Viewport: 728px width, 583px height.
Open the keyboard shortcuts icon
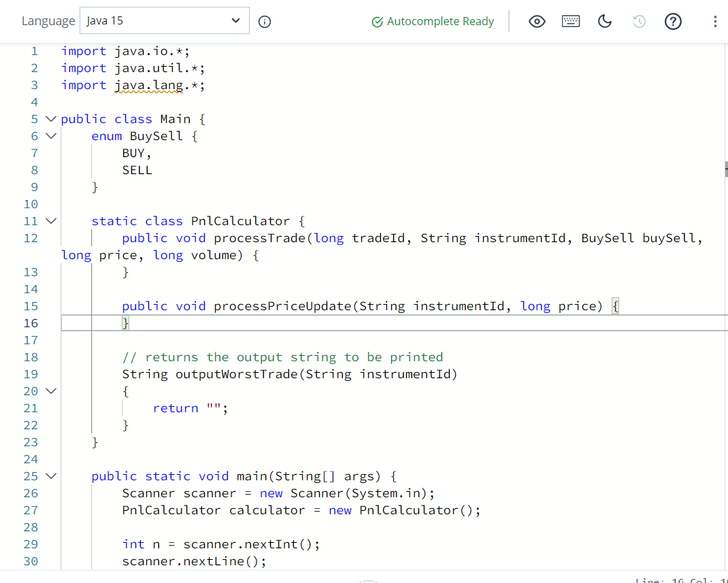tap(571, 21)
